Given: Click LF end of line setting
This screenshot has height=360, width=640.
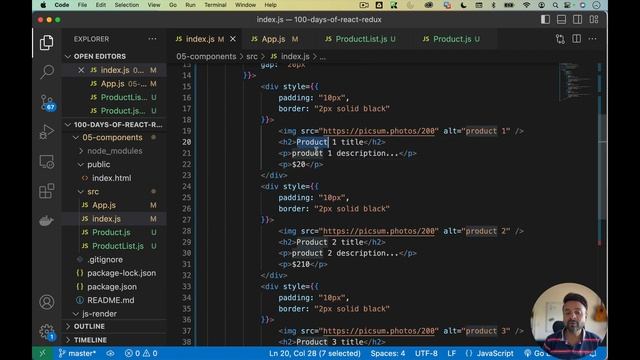Looking at the screenshot, I should (x=451, y=353).
